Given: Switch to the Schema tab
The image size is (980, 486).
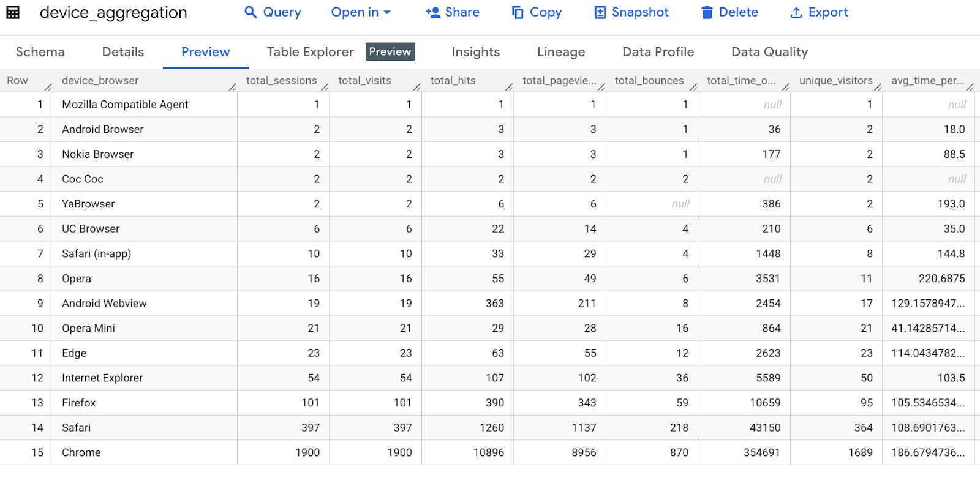Looking at the screenshot, I should click(x=40, y=52).
